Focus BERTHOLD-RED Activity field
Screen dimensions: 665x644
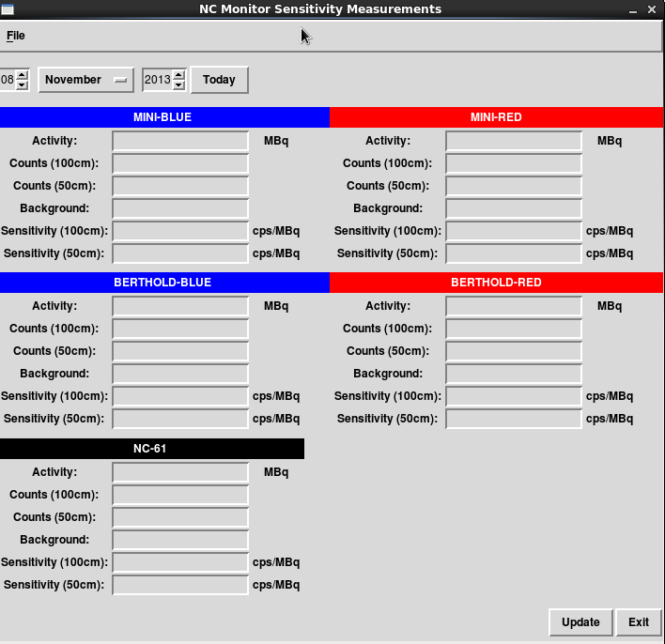click(x=514, y=306)
